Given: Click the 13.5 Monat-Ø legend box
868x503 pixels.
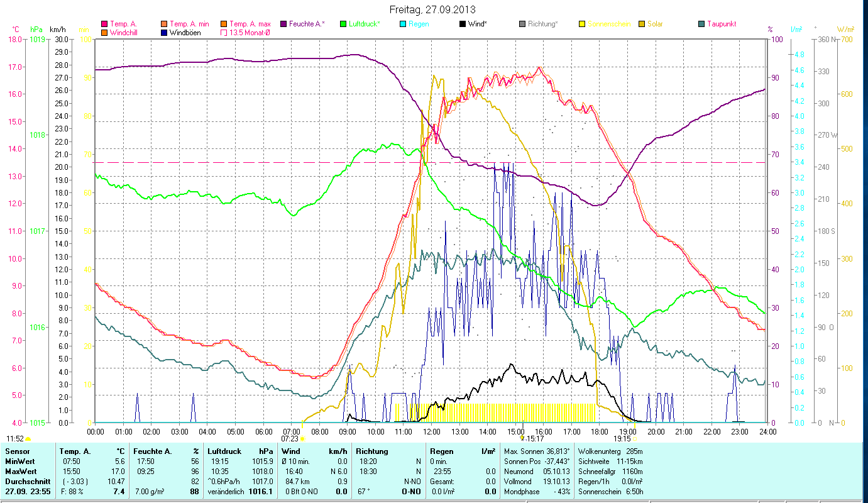Looking at the screenshot, I should [x=224, y=32].
